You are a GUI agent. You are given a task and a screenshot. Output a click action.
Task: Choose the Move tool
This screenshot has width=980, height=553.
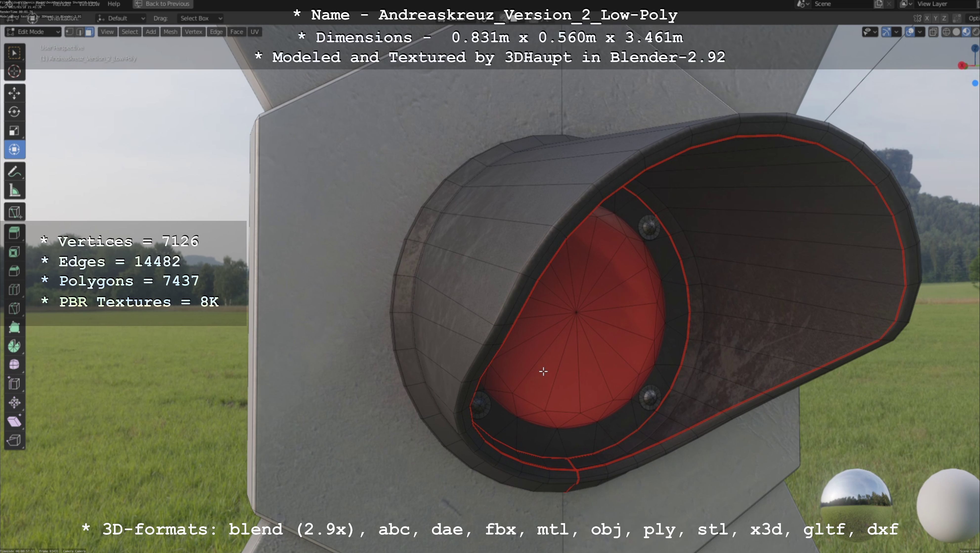(x=14, y=93)
